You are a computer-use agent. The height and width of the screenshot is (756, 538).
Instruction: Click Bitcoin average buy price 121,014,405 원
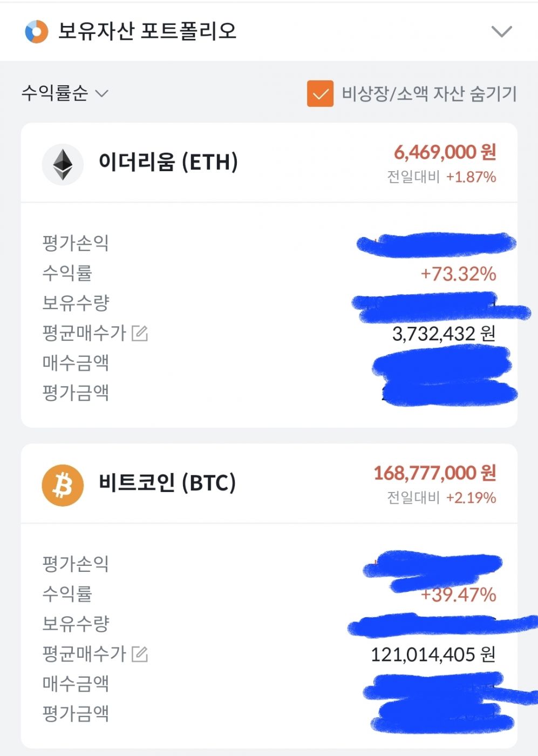(x=433, y=654)
